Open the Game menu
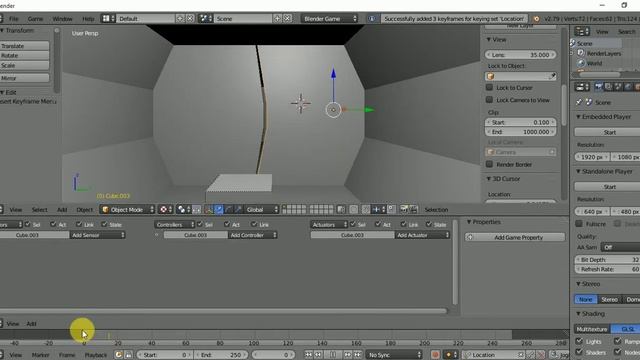The height and width of the screenshot is (360, 640). (35, 19)
